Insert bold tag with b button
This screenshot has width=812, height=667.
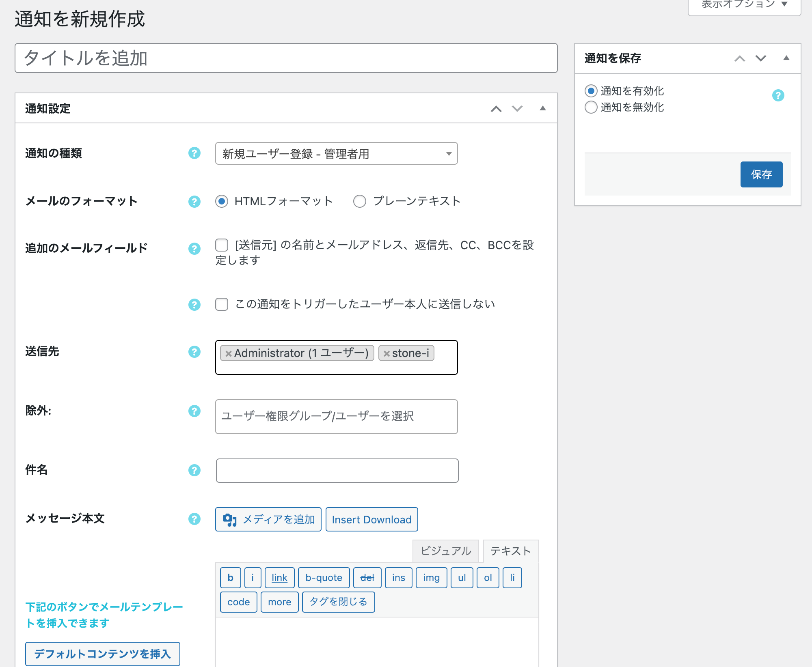pyautogui.click(x=230, y=578)
